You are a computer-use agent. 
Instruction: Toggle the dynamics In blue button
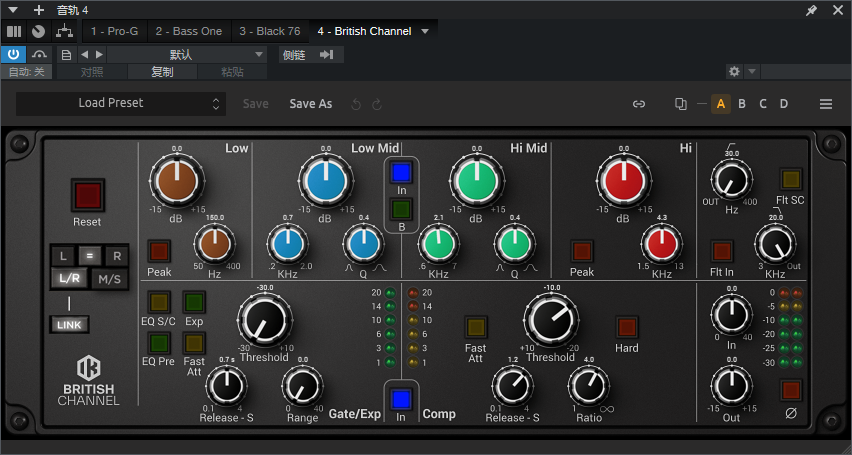(x=402, y=398)
